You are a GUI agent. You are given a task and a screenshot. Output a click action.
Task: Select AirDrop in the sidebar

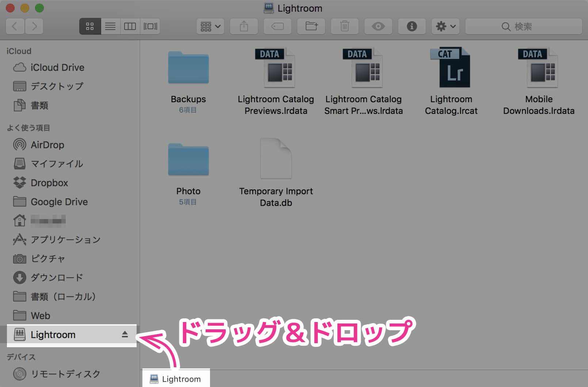pos(47,145)
